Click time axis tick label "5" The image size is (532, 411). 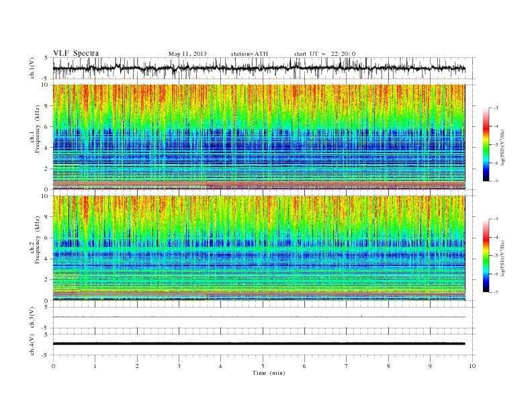tap(263, 366)
